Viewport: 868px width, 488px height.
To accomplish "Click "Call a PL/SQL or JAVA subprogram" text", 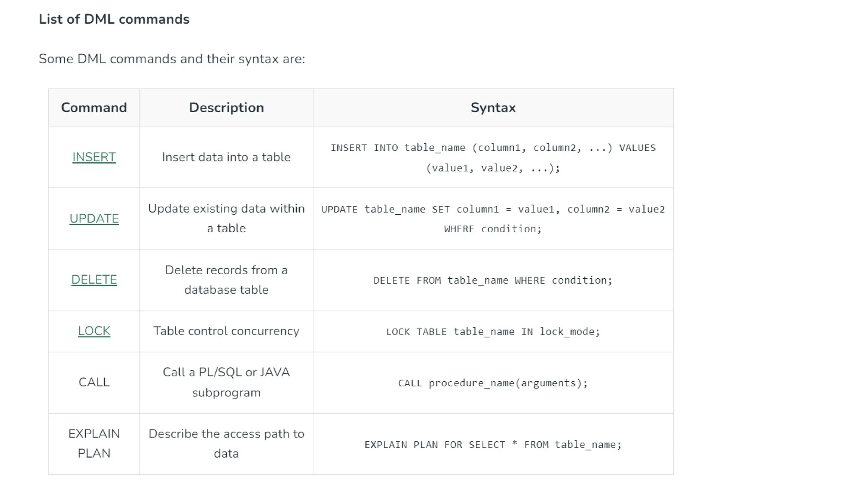I will [x=226, y=382].
